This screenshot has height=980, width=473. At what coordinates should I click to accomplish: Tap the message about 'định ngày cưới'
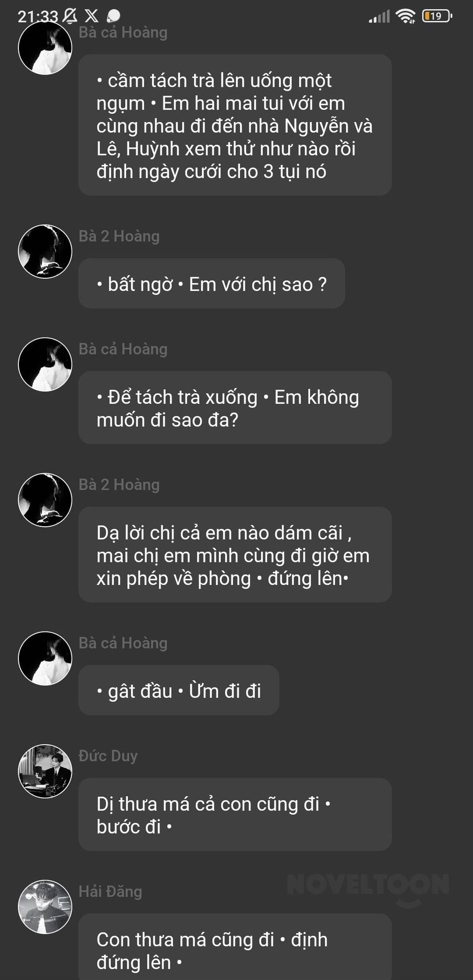point(235,125)
